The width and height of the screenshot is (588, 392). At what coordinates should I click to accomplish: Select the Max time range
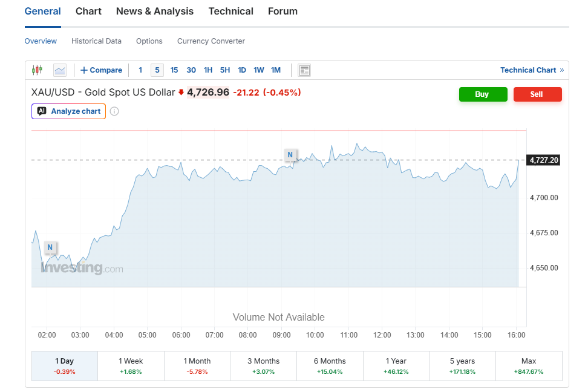tap(529, 366)
